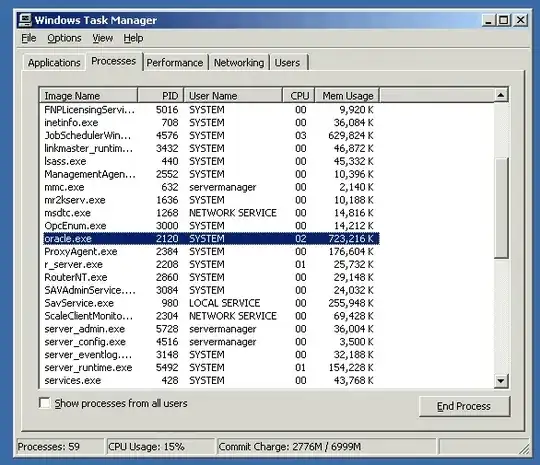
Task: Click the scroll up arrow in process list
Action: coord(501,95)
